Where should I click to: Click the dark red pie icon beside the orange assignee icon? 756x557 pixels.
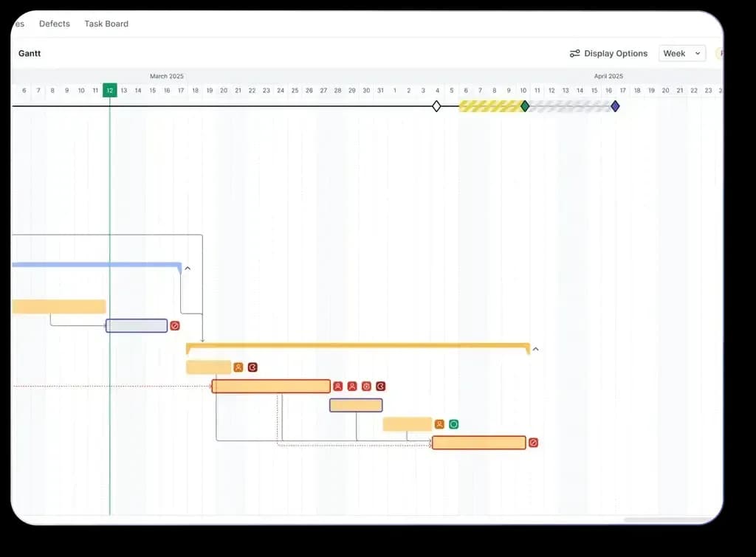(x=252, y=367)
